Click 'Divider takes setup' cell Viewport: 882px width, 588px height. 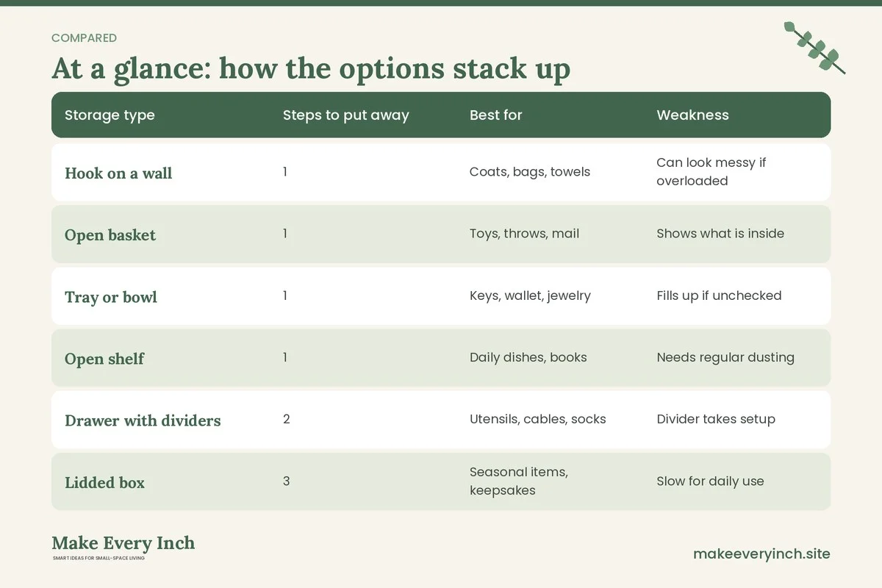pyautogui.click(x=716, y=419)
